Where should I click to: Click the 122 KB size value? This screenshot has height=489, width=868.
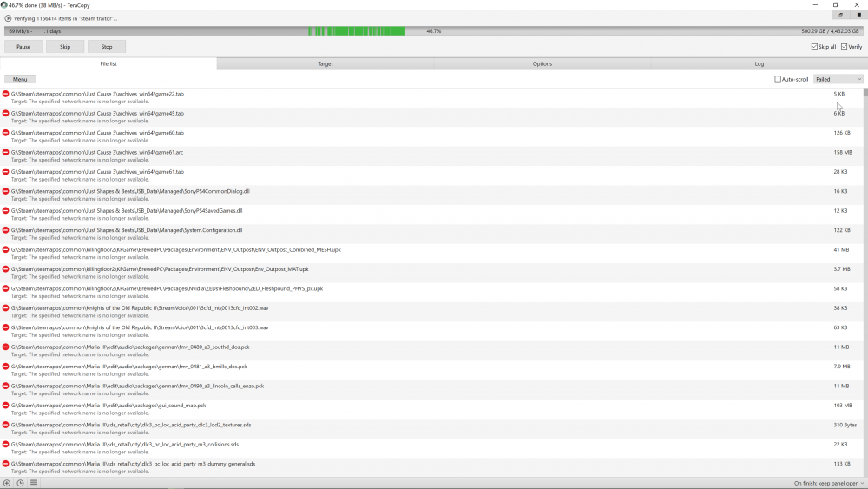[x=841, y=230]
